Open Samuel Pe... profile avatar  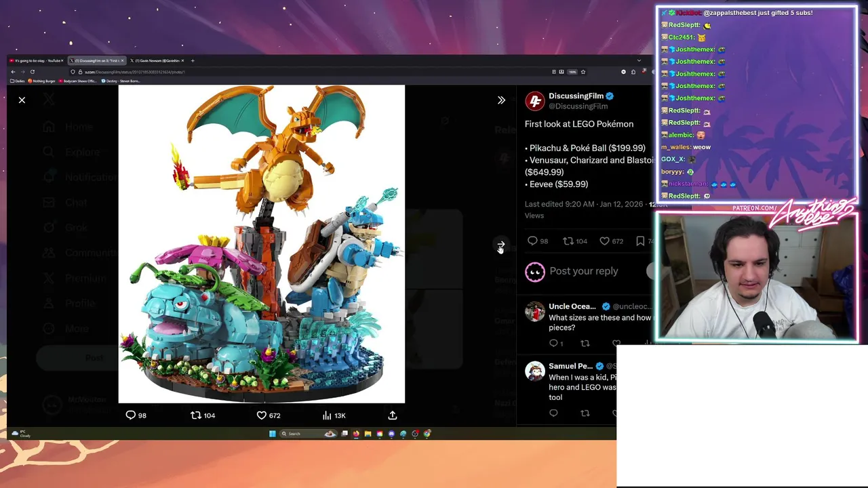point(535,371)
